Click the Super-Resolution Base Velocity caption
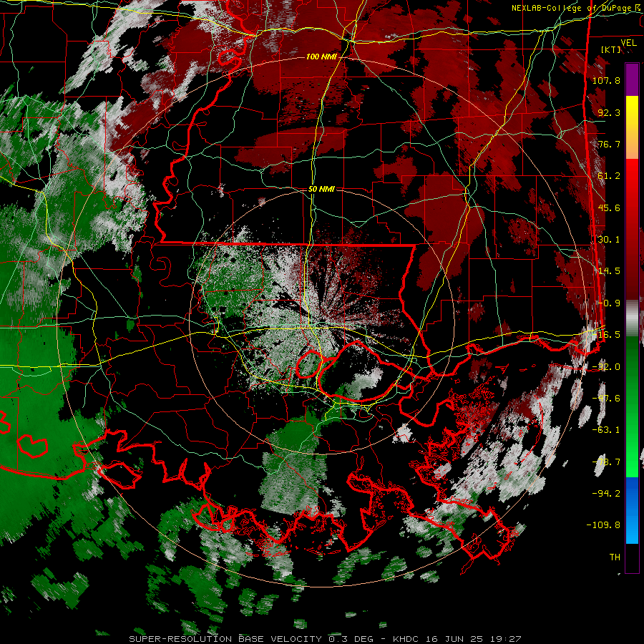Screen dimensions: 644x644 [325, 639]
